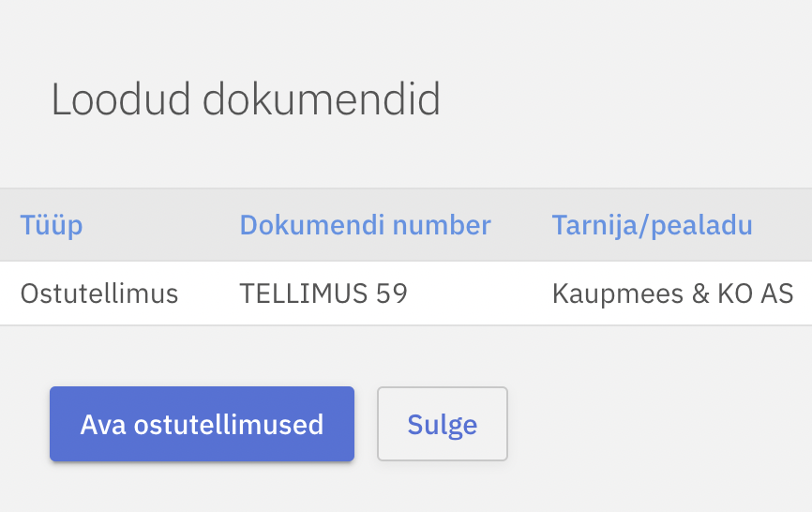Viewport: 812px width, 512px height.
Task: Sort the table by Tüüp column
Action: [x=52, y=225]
